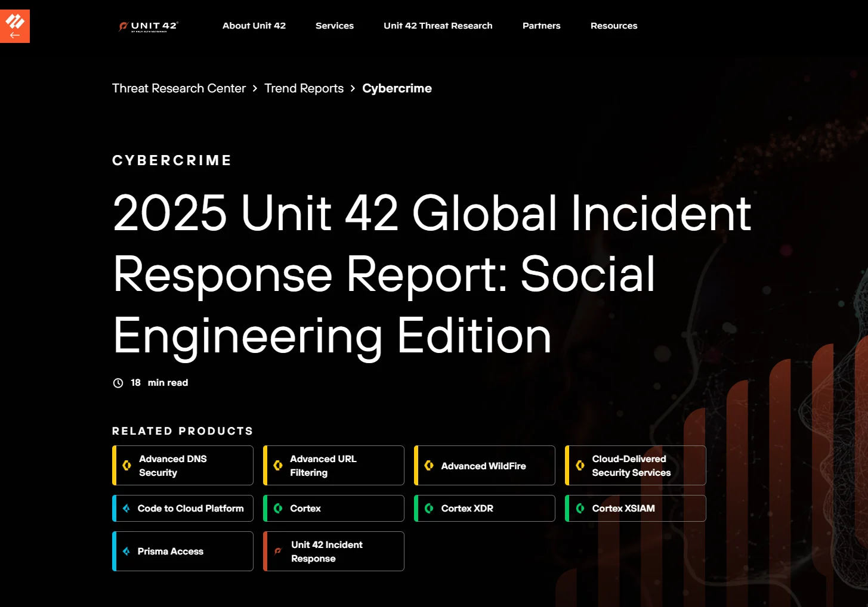Click the Prisma Access icon

click(126, 552)
